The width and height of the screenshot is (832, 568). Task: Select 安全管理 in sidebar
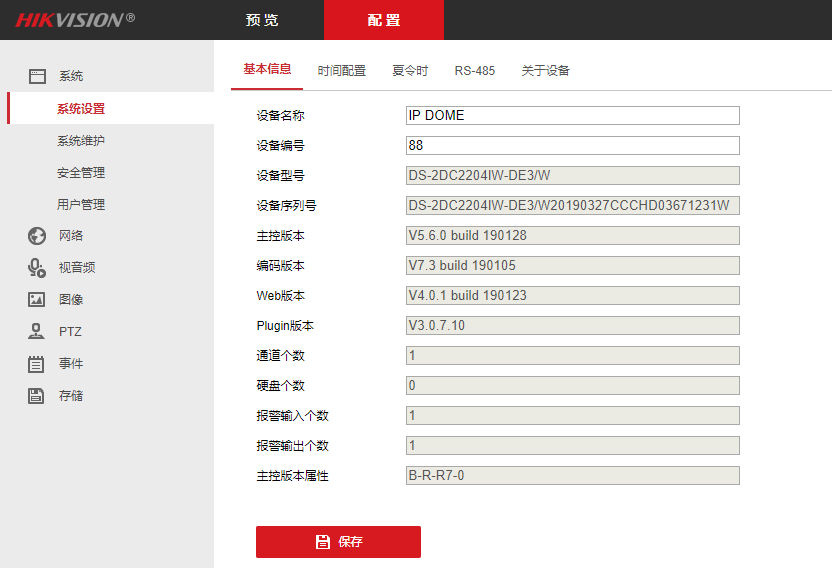[x=81, y=173]
